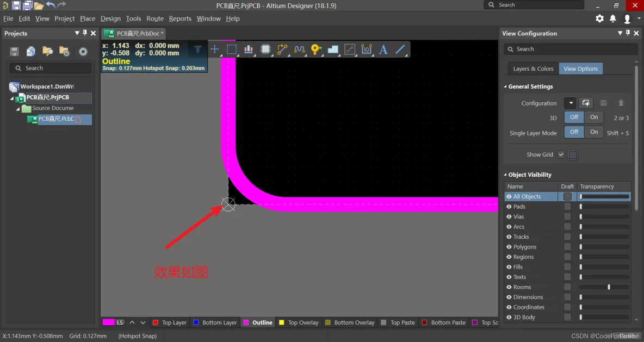Turn 3D view Off
The height and width of the screenshot is (342, 644).
point(574,117)
